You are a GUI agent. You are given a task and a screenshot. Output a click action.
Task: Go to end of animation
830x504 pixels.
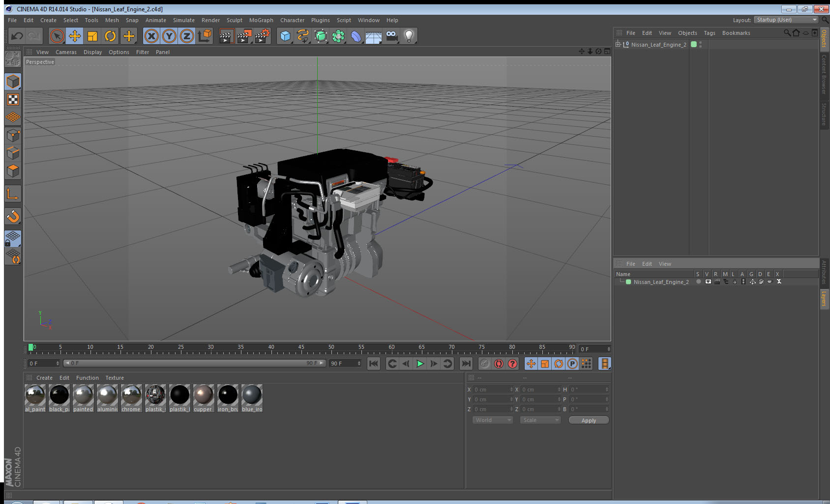coord(466,364)
